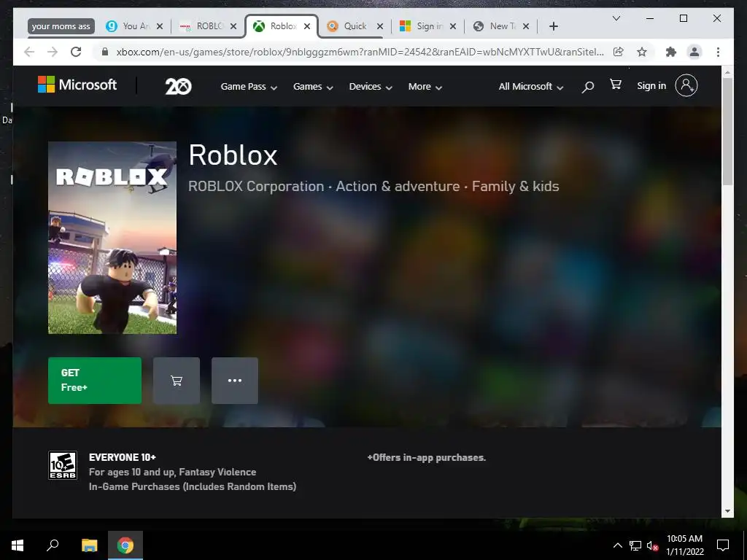Open the network status tray icon
The width and height of the screenshot is (747, 560).
point(635,545)
